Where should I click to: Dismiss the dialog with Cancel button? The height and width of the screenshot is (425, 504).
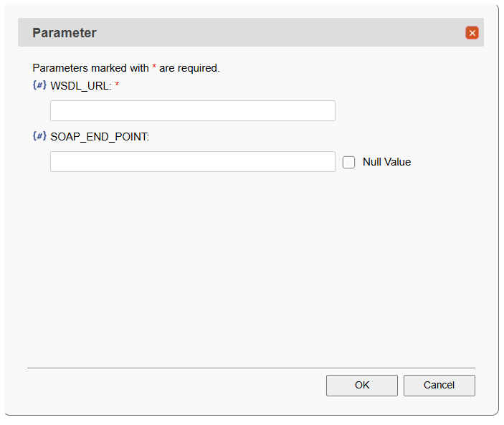[439, 385]
